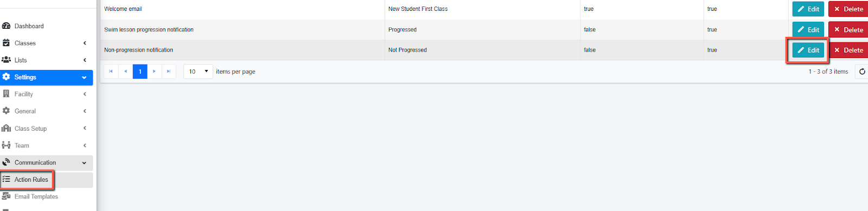Click the refresh icon beside items count

click(861, 72)
